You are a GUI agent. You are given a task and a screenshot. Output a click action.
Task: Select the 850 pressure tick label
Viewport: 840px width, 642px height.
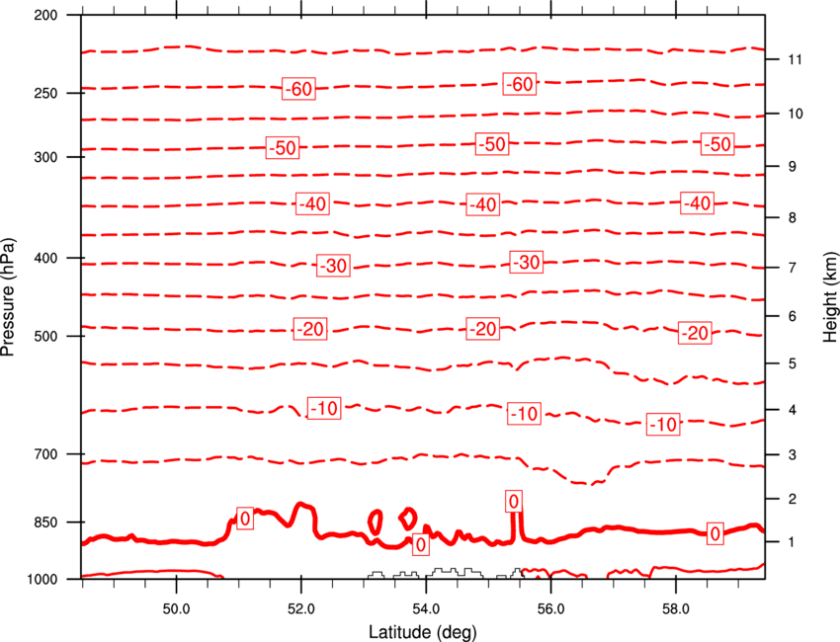[x=45, y=522]
